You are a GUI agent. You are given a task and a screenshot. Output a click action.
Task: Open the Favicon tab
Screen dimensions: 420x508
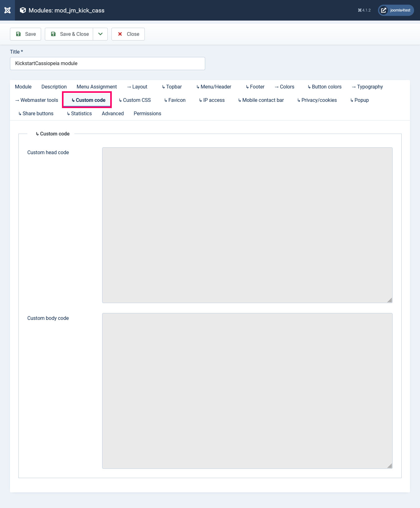(175, 100)
